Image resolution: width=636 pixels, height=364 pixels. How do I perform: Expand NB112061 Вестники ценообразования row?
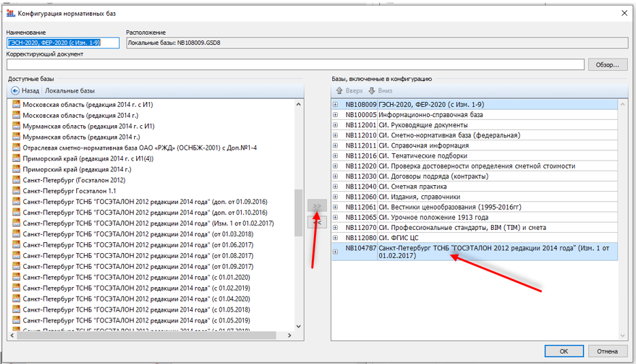point(336,207)
